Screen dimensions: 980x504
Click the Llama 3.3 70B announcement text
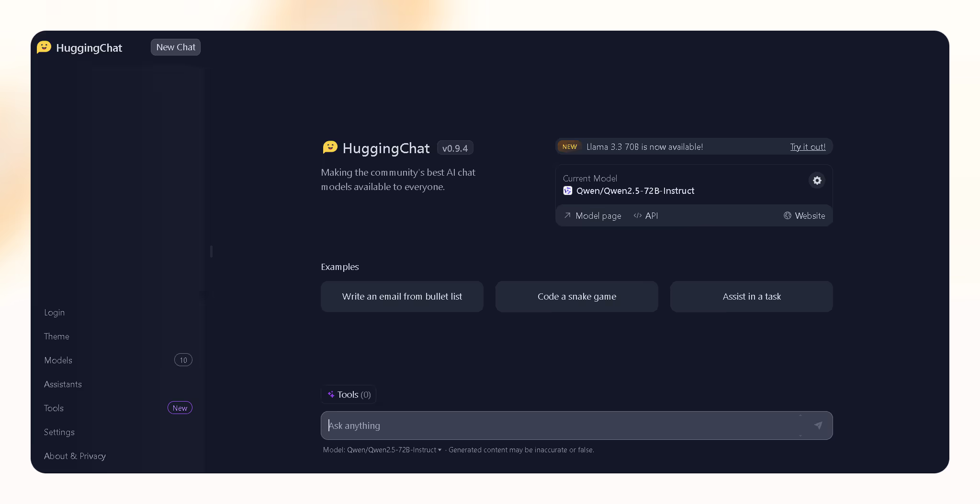click(645, 147)
